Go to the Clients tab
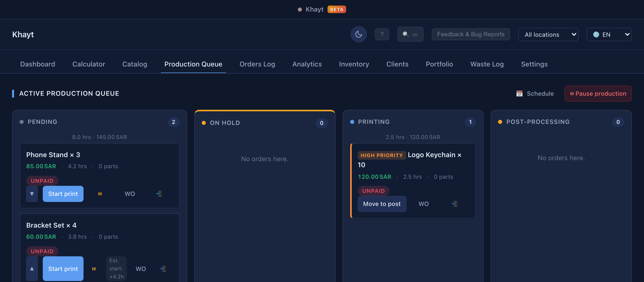The width and height of the screenshot is (644, 282). (x=397, y=64)
